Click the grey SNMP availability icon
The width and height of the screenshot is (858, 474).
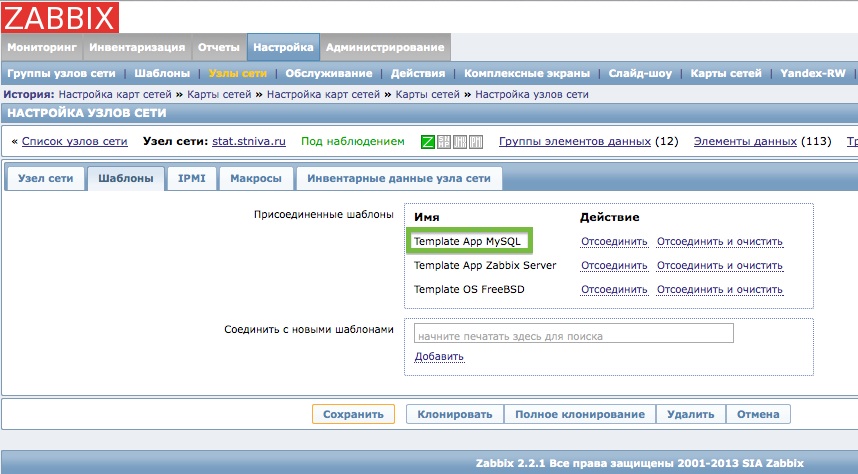(x=444, y=142)
